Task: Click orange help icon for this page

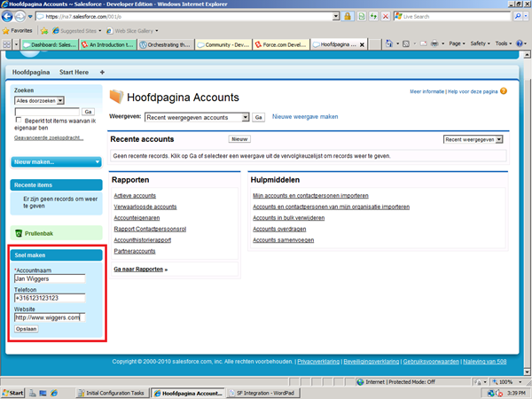Action: point(504,91)
